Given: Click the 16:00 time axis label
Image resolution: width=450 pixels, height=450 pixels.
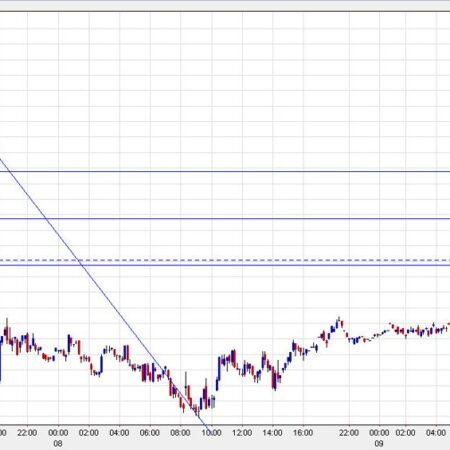Looking at the screenshot, I should pos(303,433).
